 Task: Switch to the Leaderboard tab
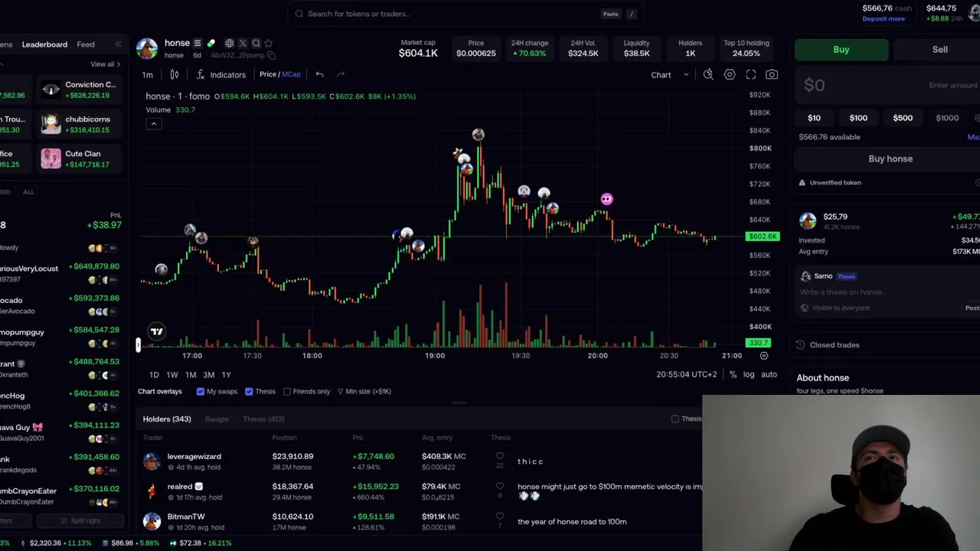(44, 44)
